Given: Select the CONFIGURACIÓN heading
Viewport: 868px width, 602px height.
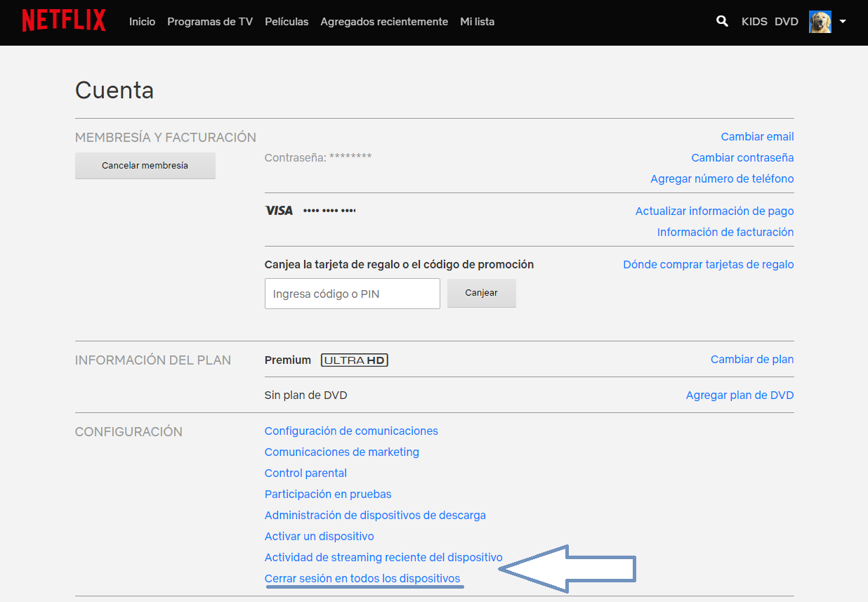Looking at the screenshot, I should tap(129, 432).
